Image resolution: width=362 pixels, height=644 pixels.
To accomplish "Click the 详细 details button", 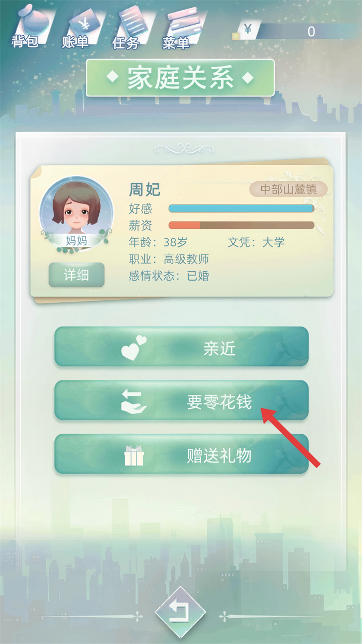I will tap(77, 275).
